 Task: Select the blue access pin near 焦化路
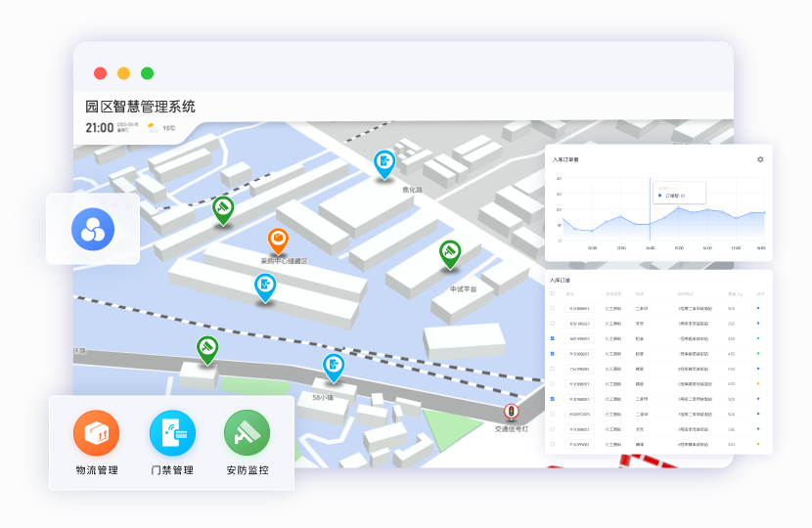click(385, 162)
